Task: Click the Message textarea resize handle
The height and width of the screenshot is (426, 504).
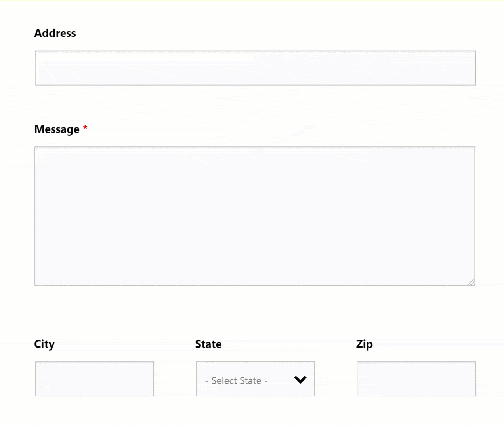Action: coord(471,281)
